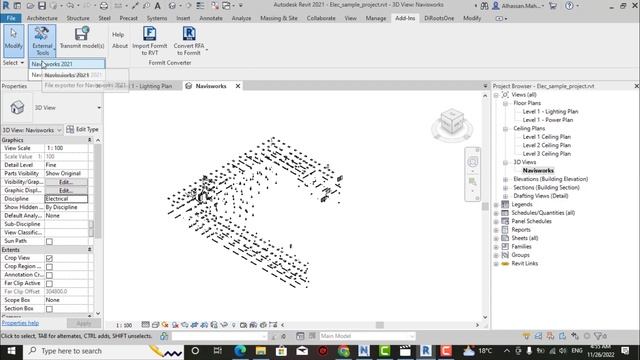Enable the Far Clip Active checkbox

tap(49, 283)
